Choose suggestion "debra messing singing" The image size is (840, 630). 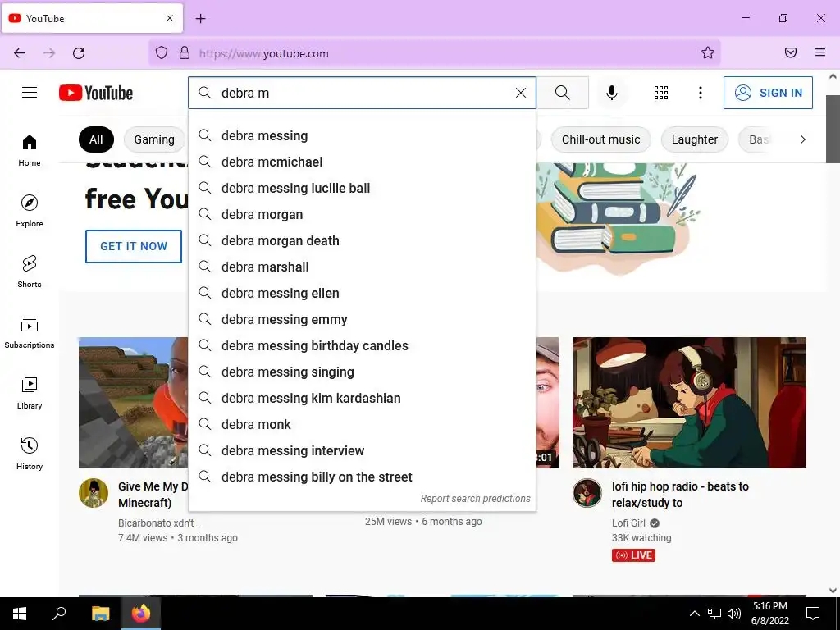click(x=362, y=372)
